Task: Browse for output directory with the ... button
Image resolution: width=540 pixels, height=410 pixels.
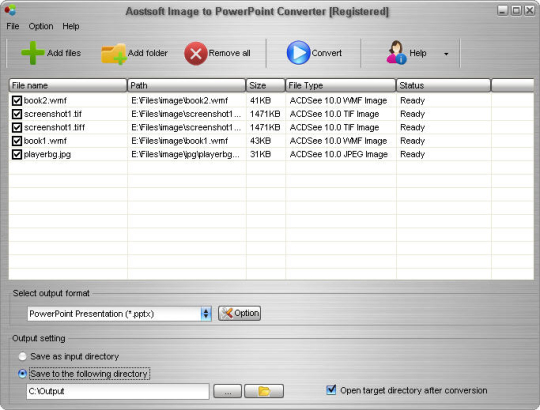Action: pyautogui.click(x=227, y=391)
